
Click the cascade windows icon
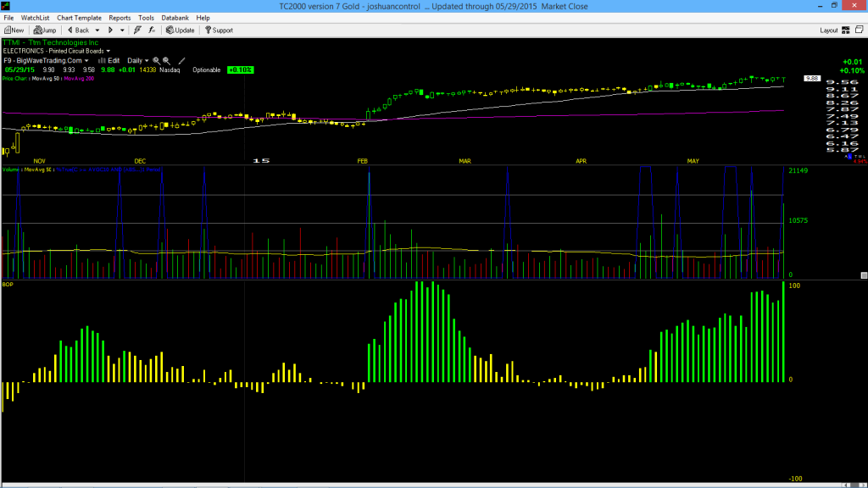pyautogui.click(x=860, y=30)
